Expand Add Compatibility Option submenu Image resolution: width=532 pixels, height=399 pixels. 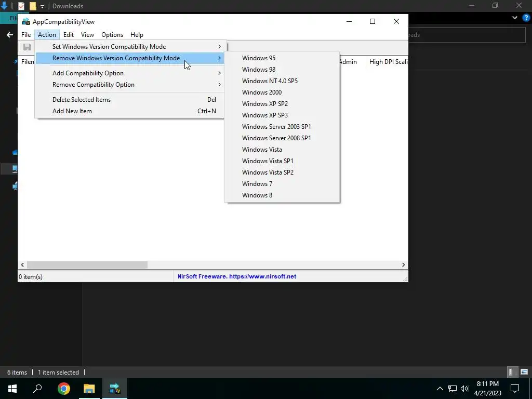click(129, 73)
